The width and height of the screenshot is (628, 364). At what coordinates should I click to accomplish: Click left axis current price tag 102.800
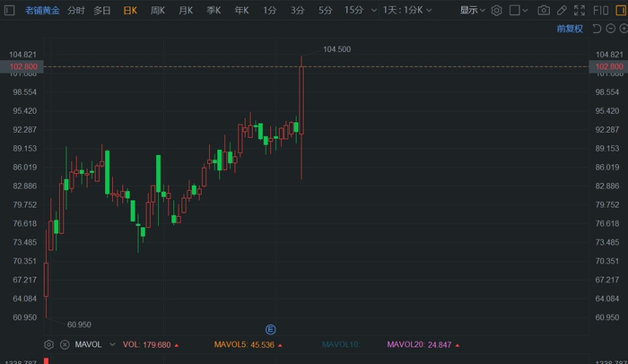pos(22,66)
